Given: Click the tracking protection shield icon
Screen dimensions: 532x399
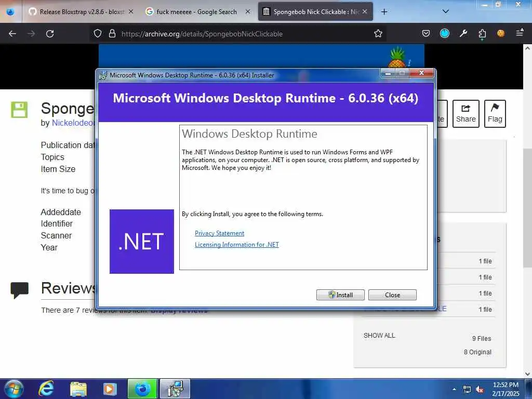Looking at the screenshot, I should [x=98, y=34].
